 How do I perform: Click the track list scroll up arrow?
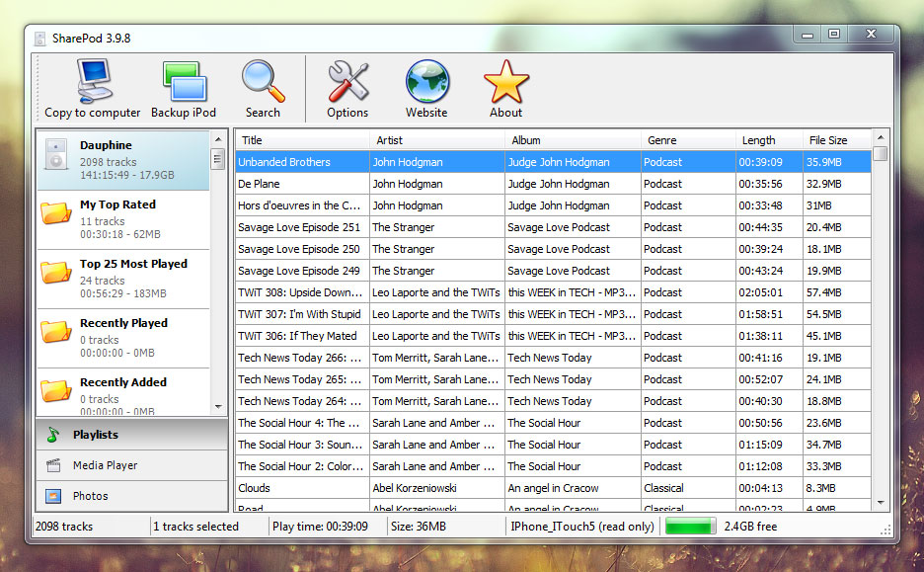(x=881, y=137)
